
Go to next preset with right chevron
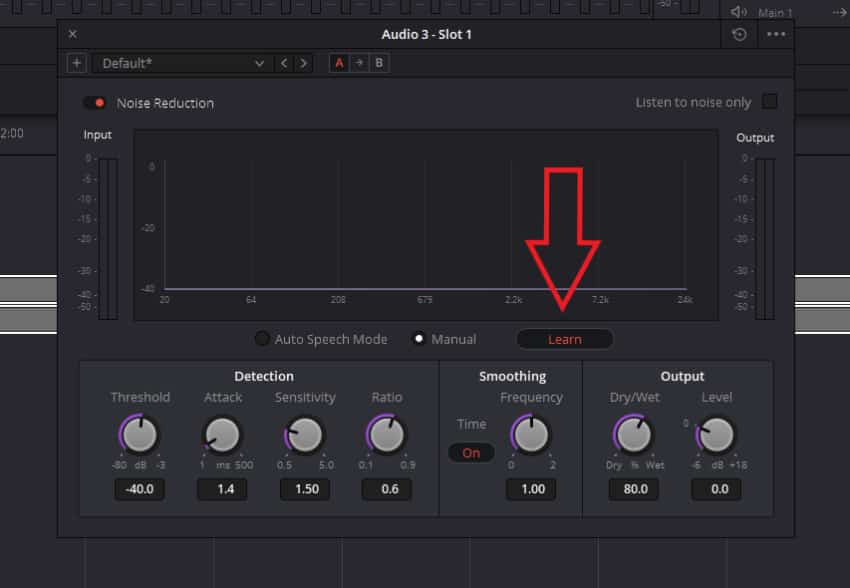[x=303, y=63]
